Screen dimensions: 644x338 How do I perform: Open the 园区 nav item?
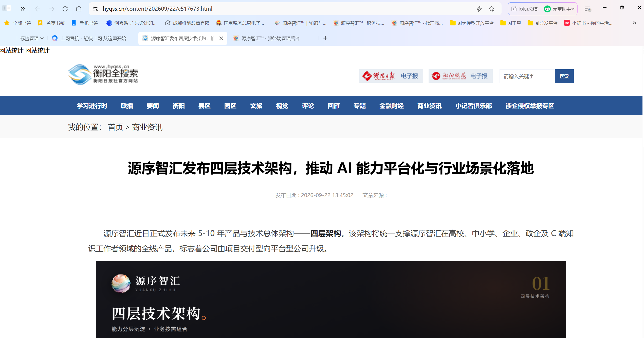230,106
